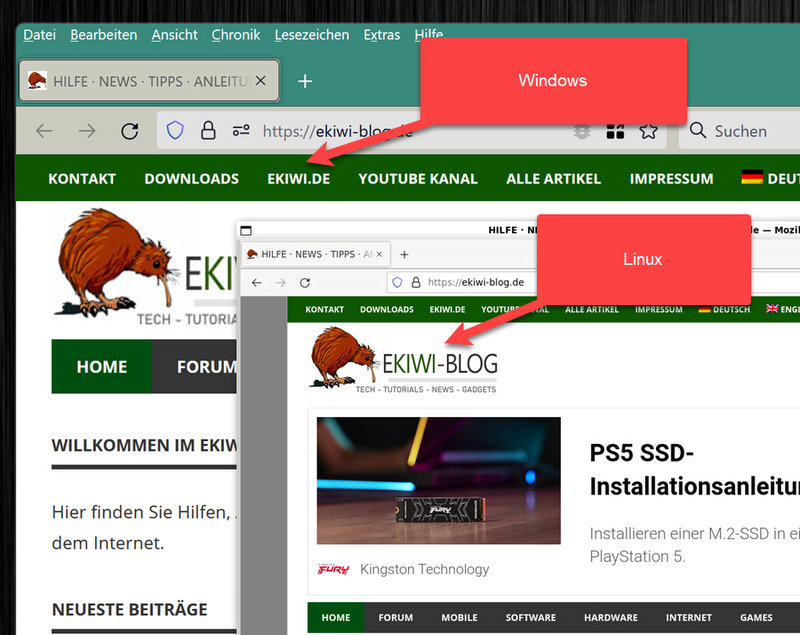Open the Lesezeichen menu
The height and width of the screenshot is (635, 800).
(x=312, y=35)
